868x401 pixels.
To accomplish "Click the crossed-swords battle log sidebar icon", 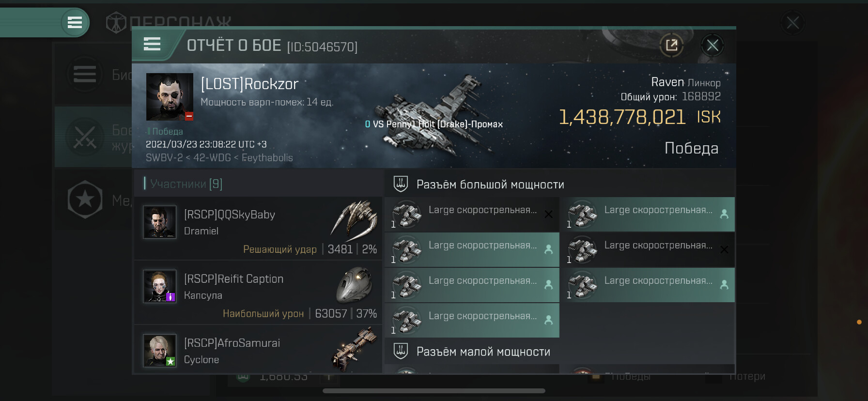I will coord(85,137).
